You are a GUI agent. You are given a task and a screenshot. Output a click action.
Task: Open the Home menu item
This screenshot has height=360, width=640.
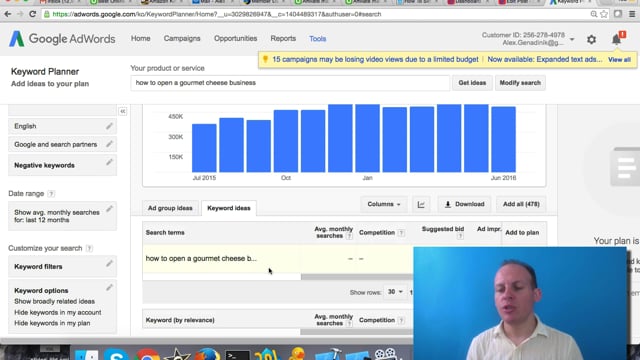point(140,38)
